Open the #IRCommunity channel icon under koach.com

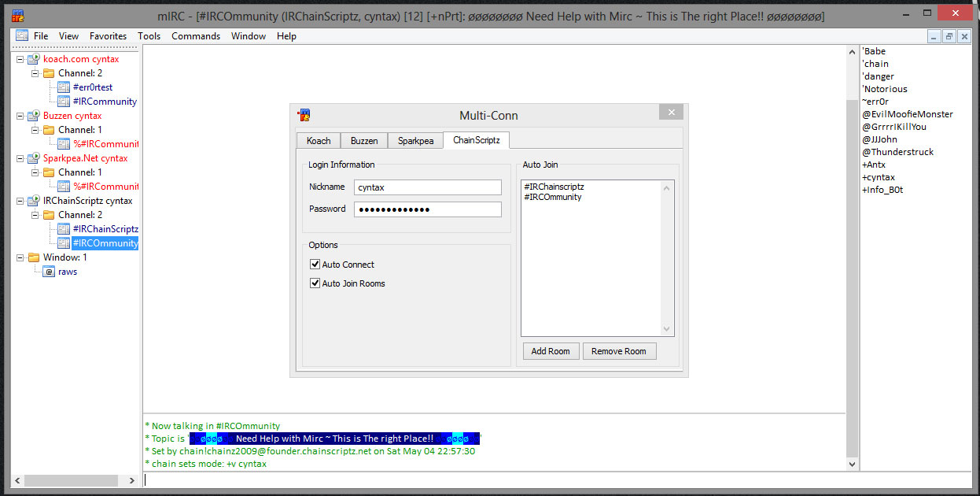tap(64, 102)
